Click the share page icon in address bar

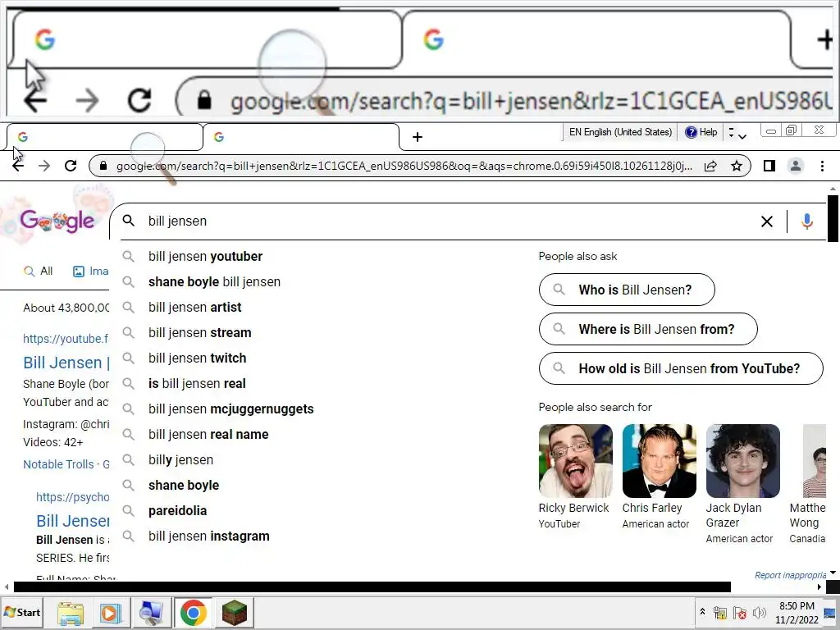[710, 166]
